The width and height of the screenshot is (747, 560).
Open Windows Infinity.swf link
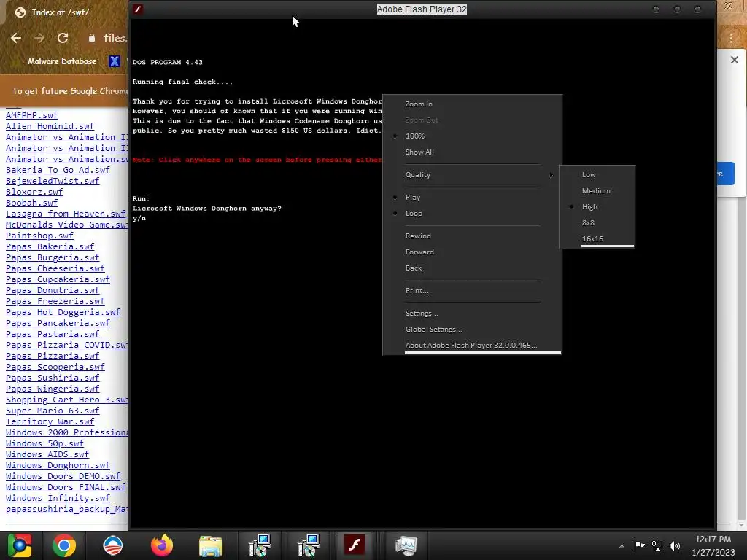[x=58, y=498]
